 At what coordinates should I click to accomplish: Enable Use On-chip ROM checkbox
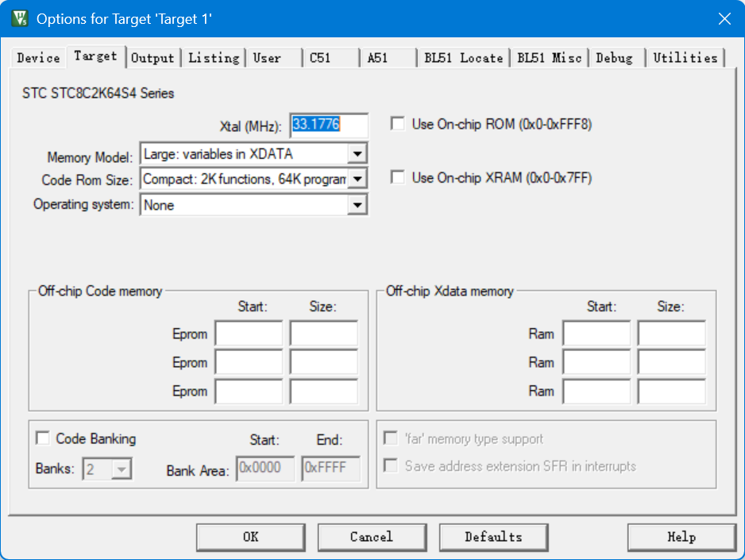point(397,124)
